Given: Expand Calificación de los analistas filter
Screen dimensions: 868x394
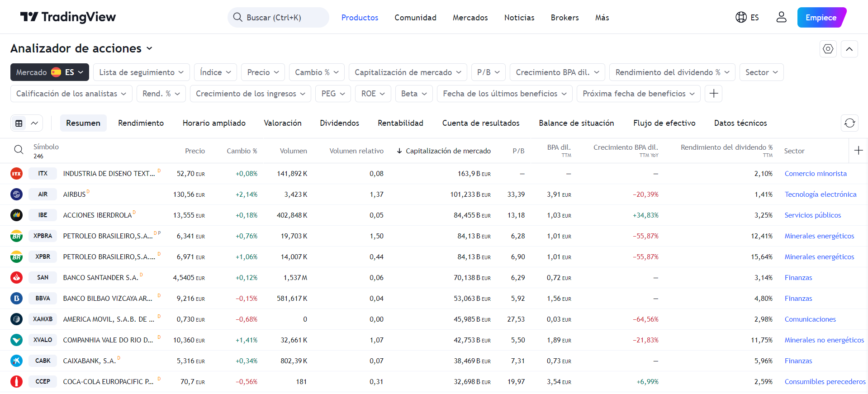Looking at the screenshot, I should tap(71, 94).
